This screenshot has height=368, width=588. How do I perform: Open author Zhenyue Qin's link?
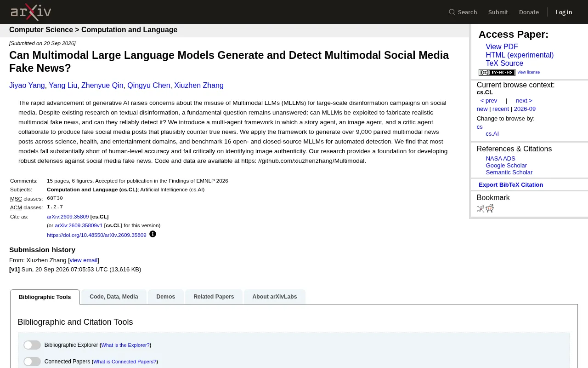click(x=102, y=86)
